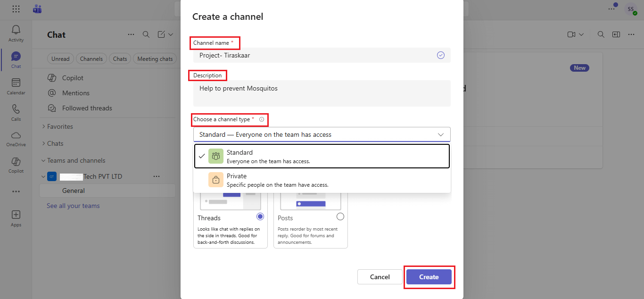
Task: Collapse the channel type dropdown
Action: click(x=440, y=134)
